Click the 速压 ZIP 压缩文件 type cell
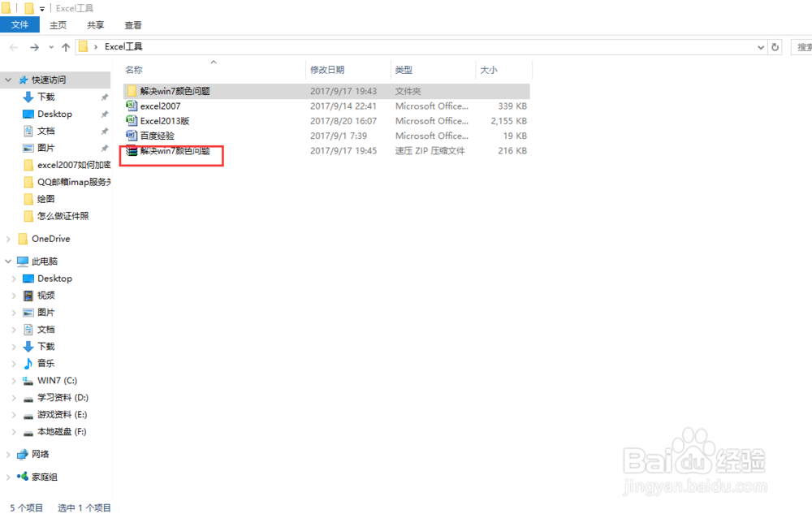The height and width of the screenshot is (514, 812). click(x=430, y=151)
